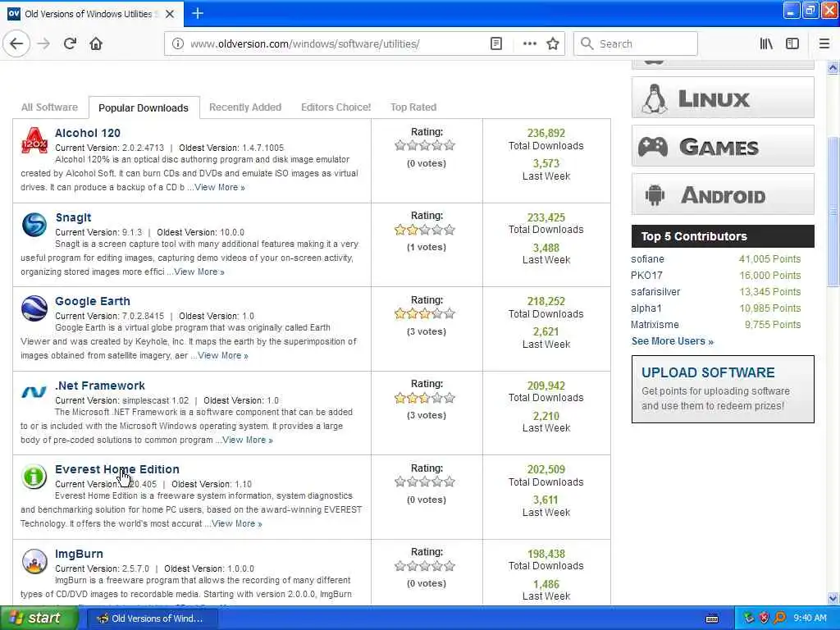This screenshot has height=630, width=840.
Task: Open the Android category banner
Action: point(723,194)
